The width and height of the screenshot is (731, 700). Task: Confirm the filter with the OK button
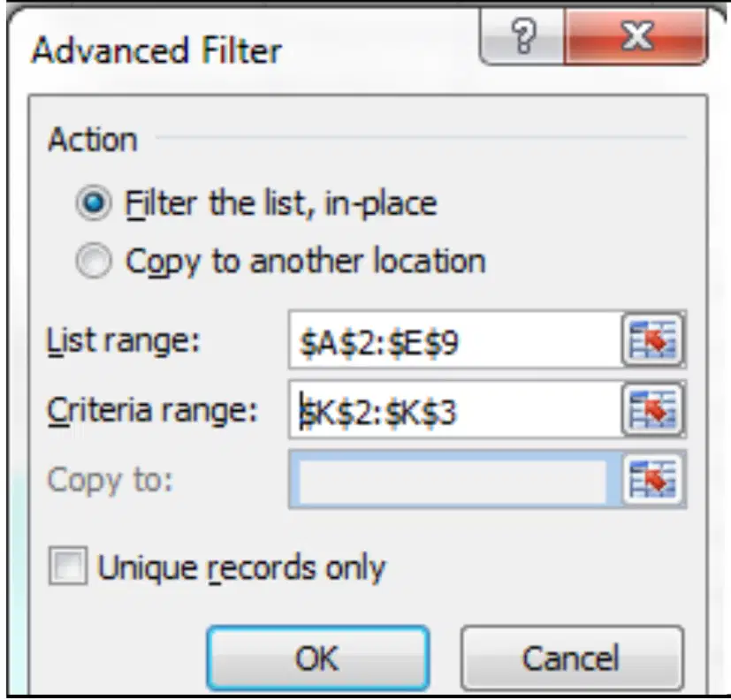318,658
